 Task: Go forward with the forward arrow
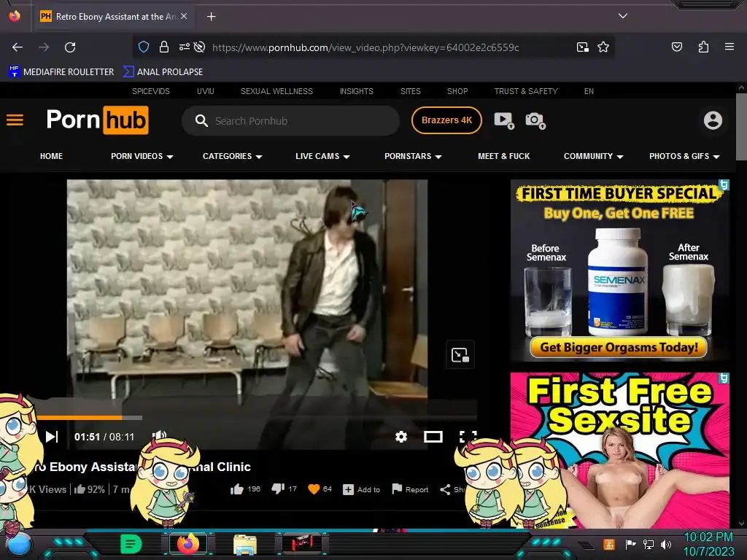pyautogui.click(x=44, y=47)
